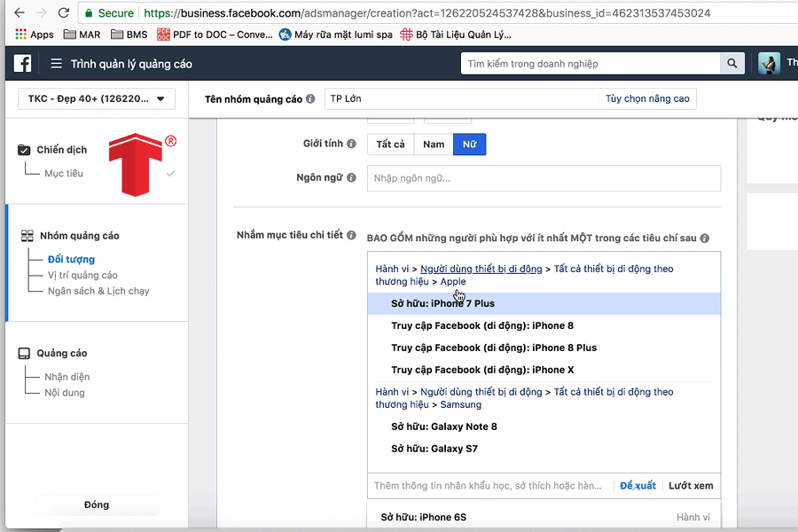The width and height of the screenshot is (798, 532).
Task: Click info icon after BAO GỒM criteria text
Action: pyautogui.click(x=704, y=239)
